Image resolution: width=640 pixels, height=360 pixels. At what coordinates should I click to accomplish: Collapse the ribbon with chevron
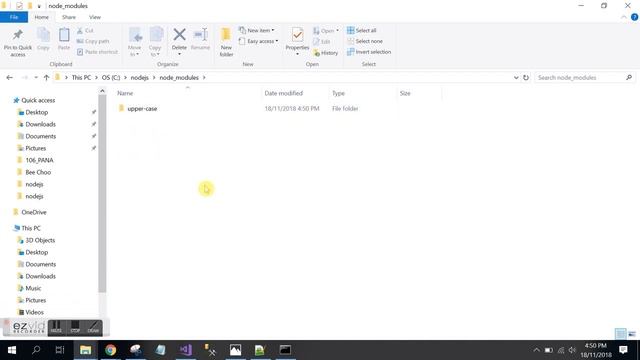[624, 17]
